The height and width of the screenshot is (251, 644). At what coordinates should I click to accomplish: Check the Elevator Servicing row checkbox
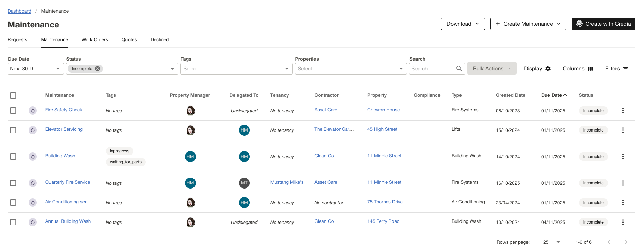tap(13, 130)
